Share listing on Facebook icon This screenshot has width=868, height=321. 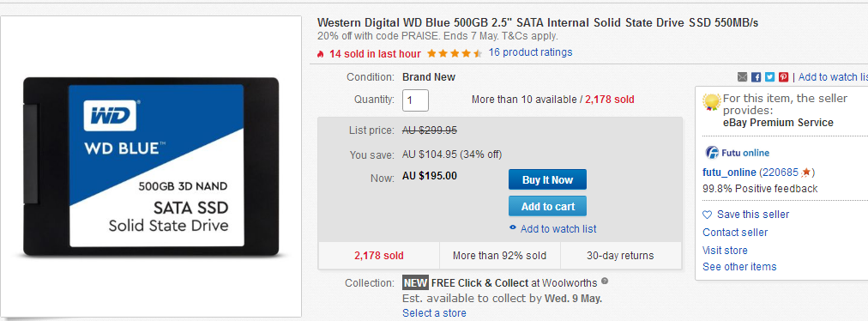(756, 77)
